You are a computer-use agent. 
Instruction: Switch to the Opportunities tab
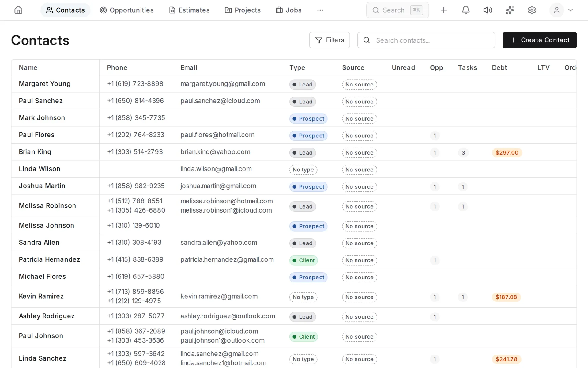(x=127, y=10)
